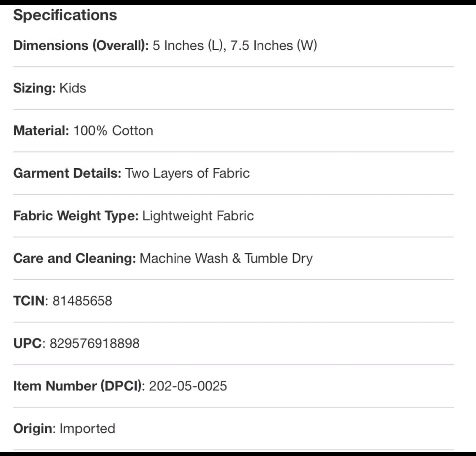Click the Material label
This screenshot has width=476, height=456.
tap(41, 131)
